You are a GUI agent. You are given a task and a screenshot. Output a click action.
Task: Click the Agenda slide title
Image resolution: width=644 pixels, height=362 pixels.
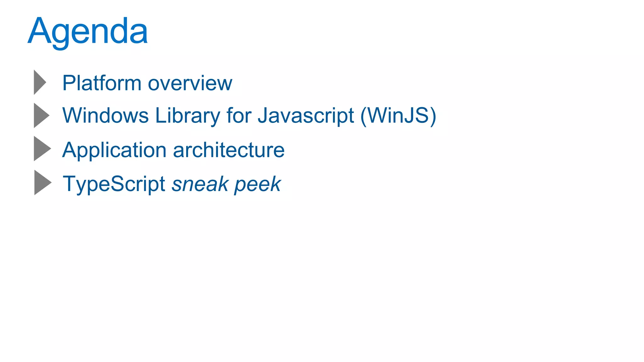point(88,31)
